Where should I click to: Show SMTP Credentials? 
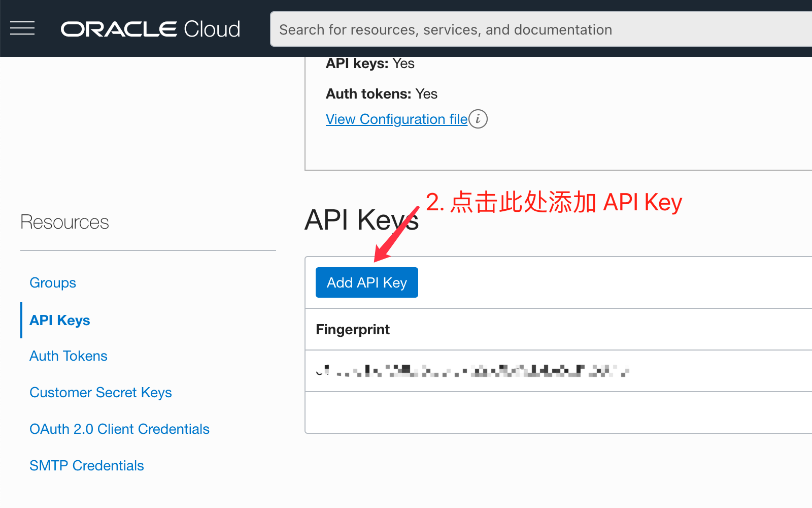(87, 466)
